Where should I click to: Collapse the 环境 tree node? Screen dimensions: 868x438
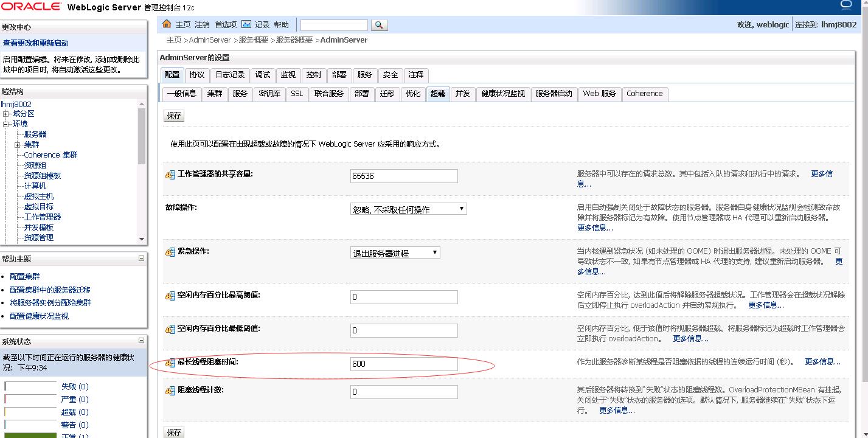(6, 124)
